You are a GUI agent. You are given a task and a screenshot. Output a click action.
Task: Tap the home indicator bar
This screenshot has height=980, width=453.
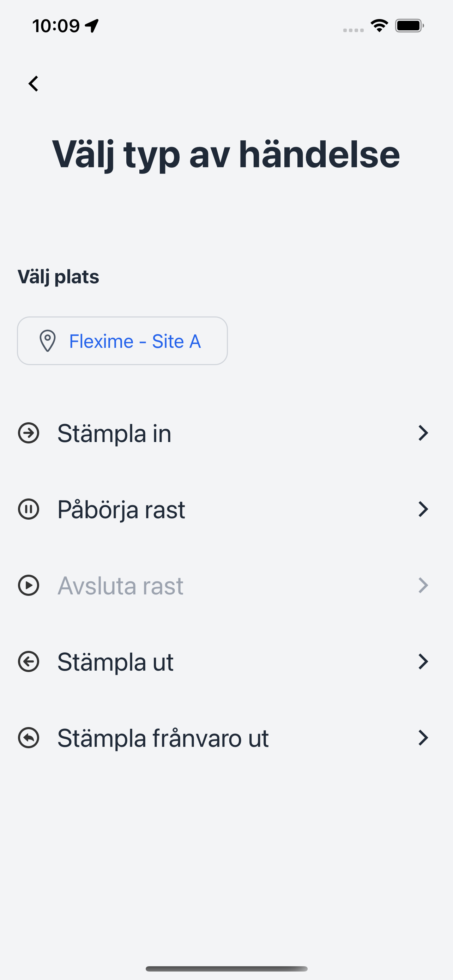tap(226, 969)
